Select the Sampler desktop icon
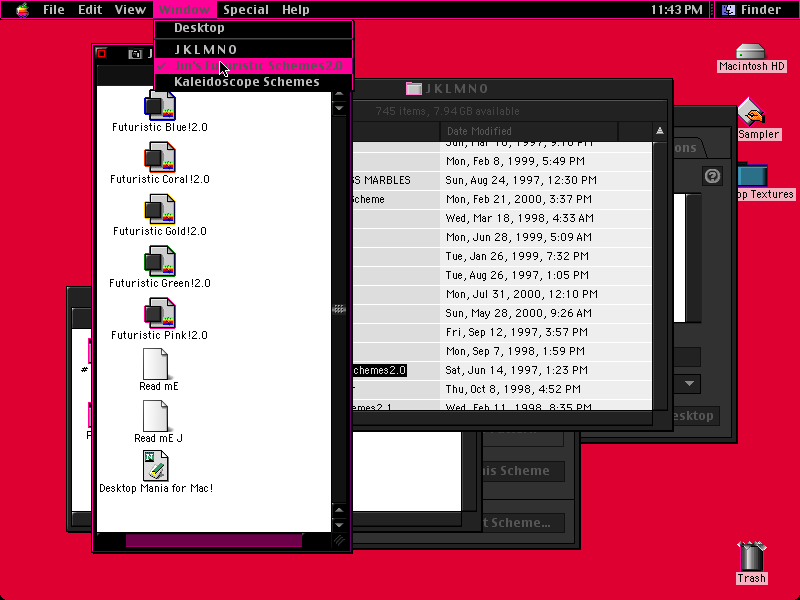Screen dimensions: 800x600 tap(751, 112)
